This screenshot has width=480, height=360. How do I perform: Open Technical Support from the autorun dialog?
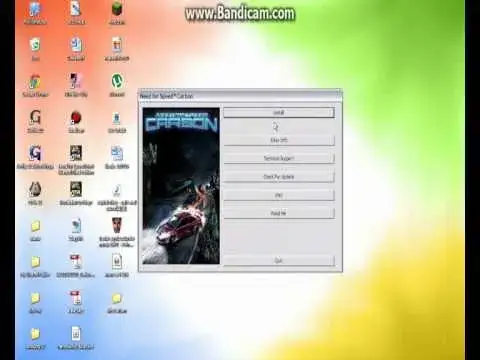click(x=279, y=158)
